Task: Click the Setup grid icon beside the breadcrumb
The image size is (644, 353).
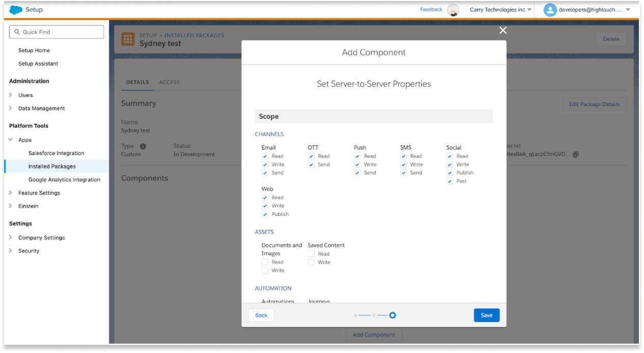Action: 127,39
